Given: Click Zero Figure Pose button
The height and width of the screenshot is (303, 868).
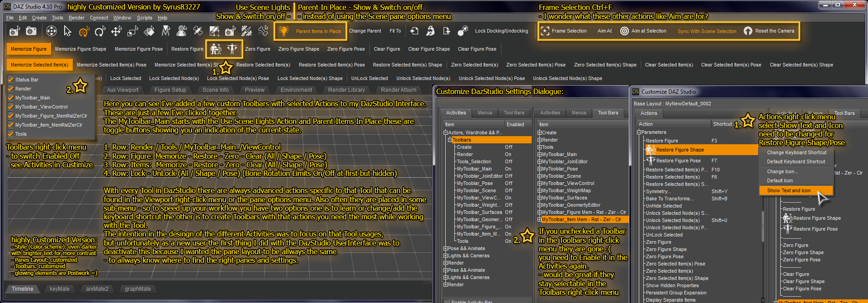Looking at the screenshot, I should point(346,49).
